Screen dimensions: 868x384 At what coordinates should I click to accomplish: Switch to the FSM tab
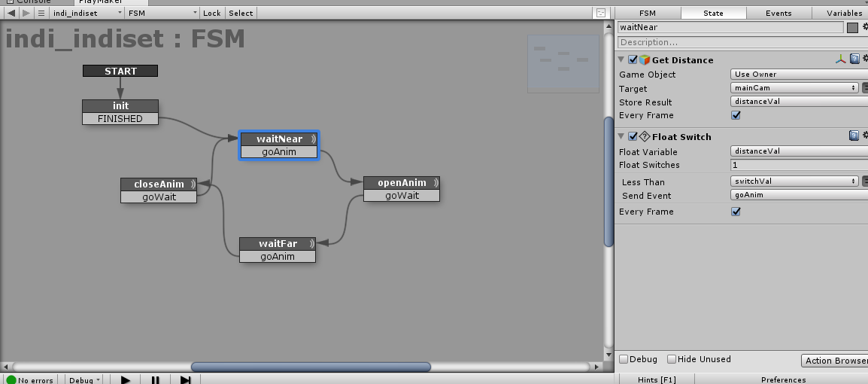point(647,13)
